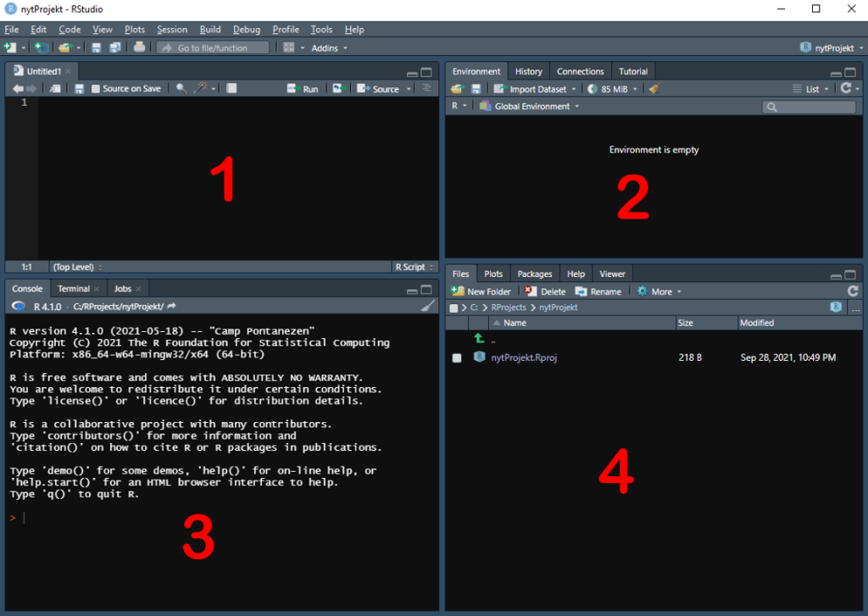Tick the select-all checkbox in Files breadcrumb
This screenshot has height=616, width=868.
point(454,308)
